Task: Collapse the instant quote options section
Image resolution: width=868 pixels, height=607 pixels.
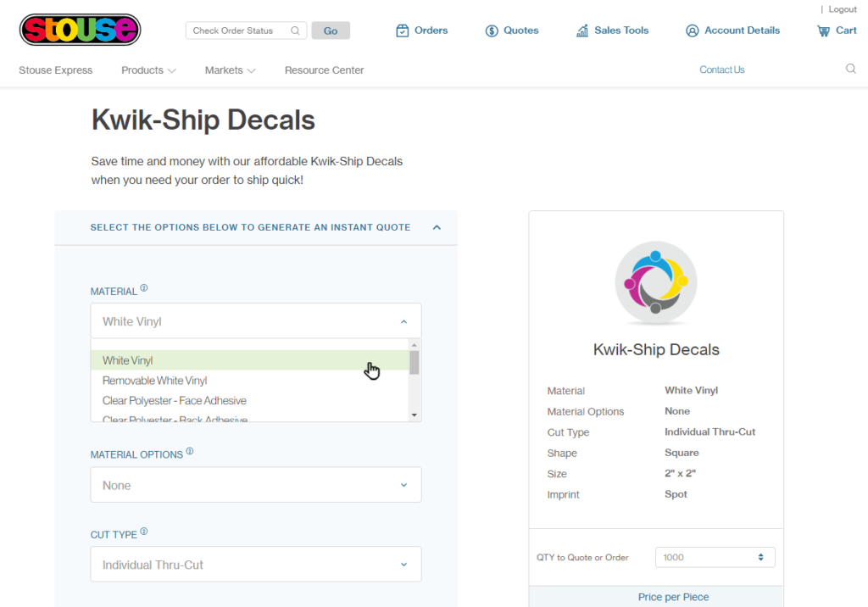Action: 437,227
